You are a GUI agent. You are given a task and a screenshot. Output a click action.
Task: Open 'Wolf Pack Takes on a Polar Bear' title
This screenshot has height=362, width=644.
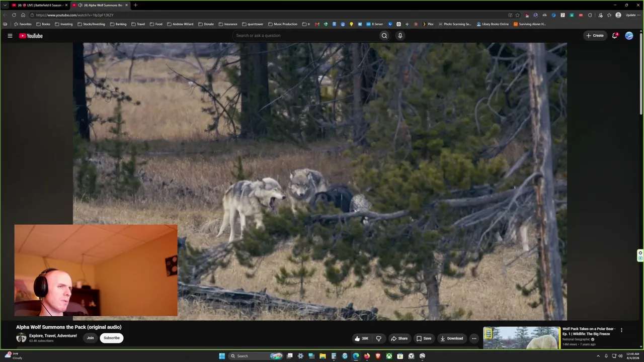coord(589,331)
